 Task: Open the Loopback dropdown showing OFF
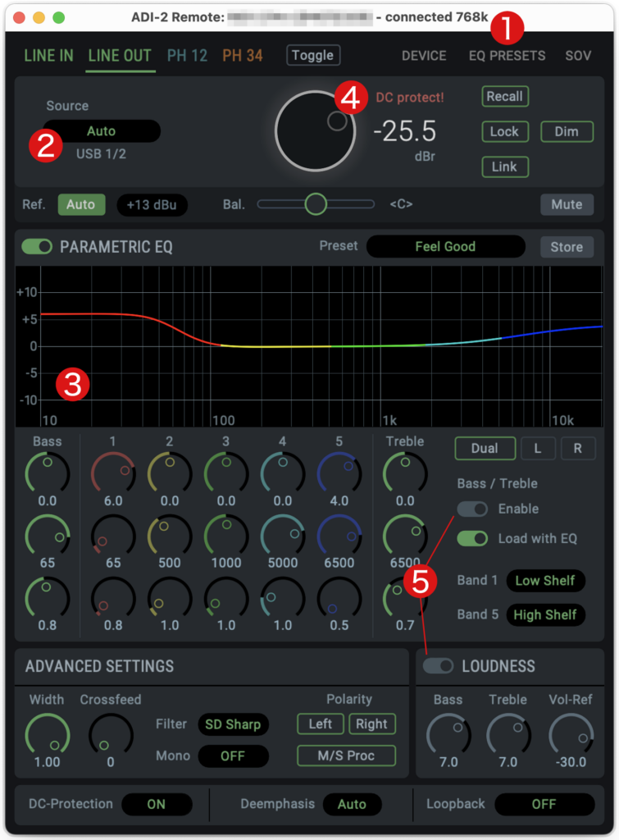544,805
